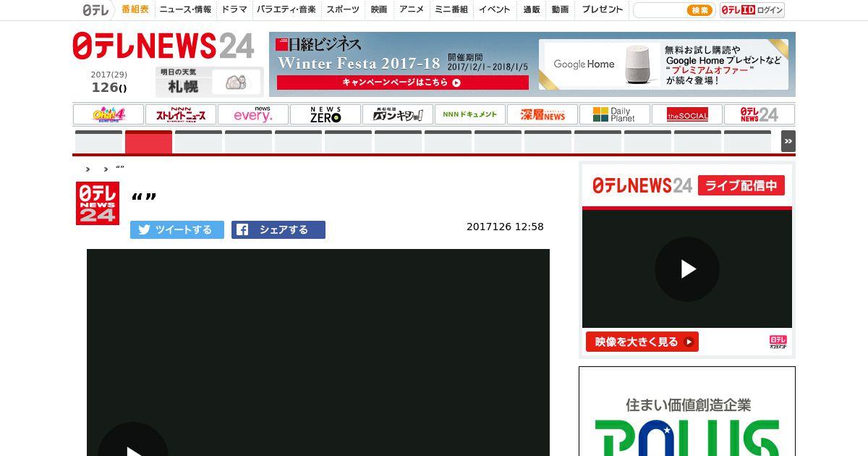Open the Daily Planet program logo
Screen dimensions: 868x456
pos(615,114)
